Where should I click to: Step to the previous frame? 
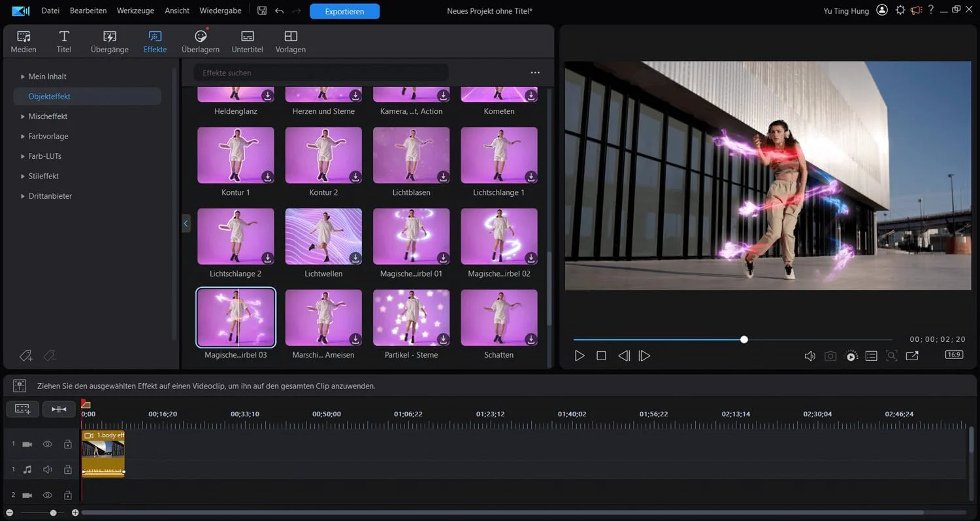(623, 356)
